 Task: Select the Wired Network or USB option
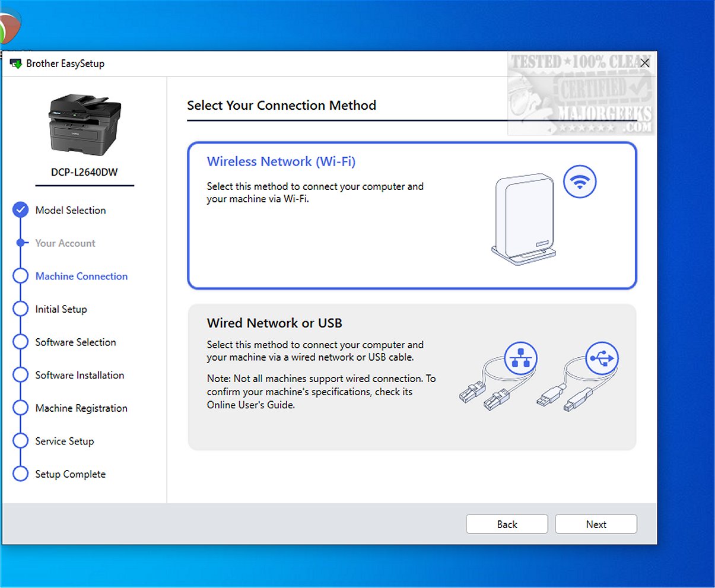pos(412,377)
